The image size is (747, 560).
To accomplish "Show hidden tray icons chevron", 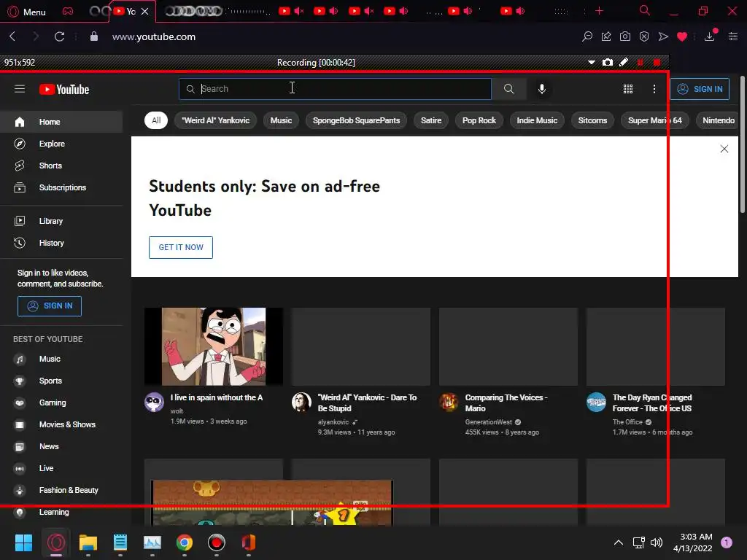I will tap(618, 542).
